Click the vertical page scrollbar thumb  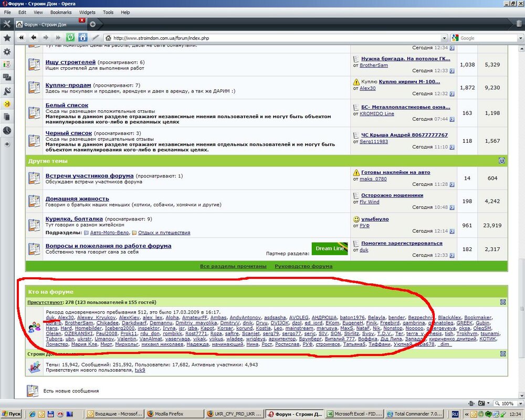pyautogui.click(x=521, y=308)
